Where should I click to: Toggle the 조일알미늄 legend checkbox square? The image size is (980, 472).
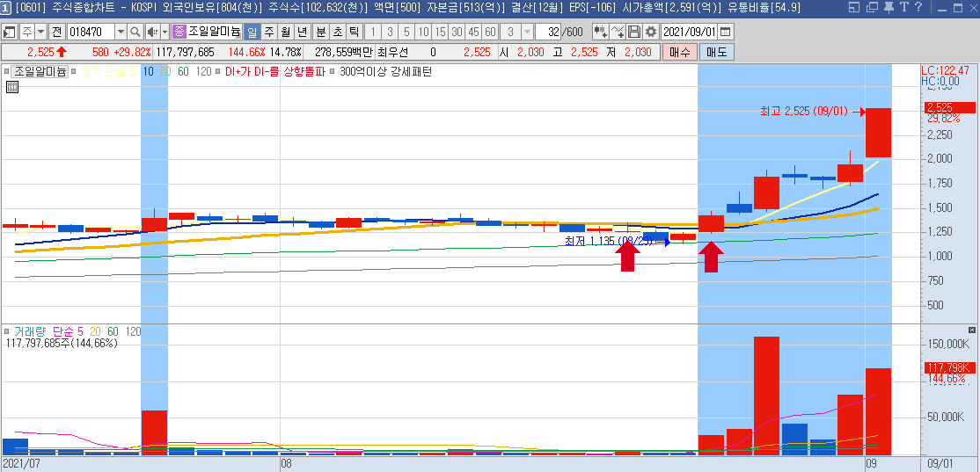pyautogui.click(x=6, y=72)
